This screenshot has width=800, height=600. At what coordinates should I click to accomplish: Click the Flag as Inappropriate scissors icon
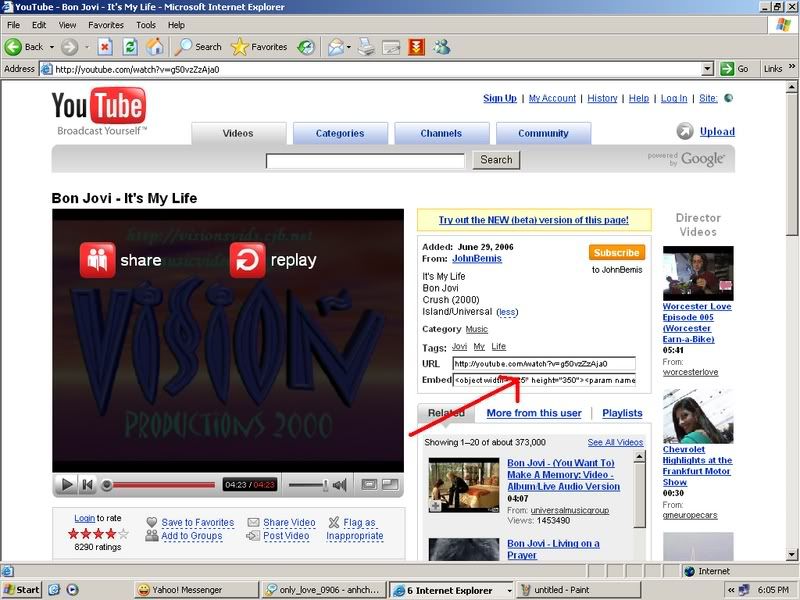coord(334,522)
